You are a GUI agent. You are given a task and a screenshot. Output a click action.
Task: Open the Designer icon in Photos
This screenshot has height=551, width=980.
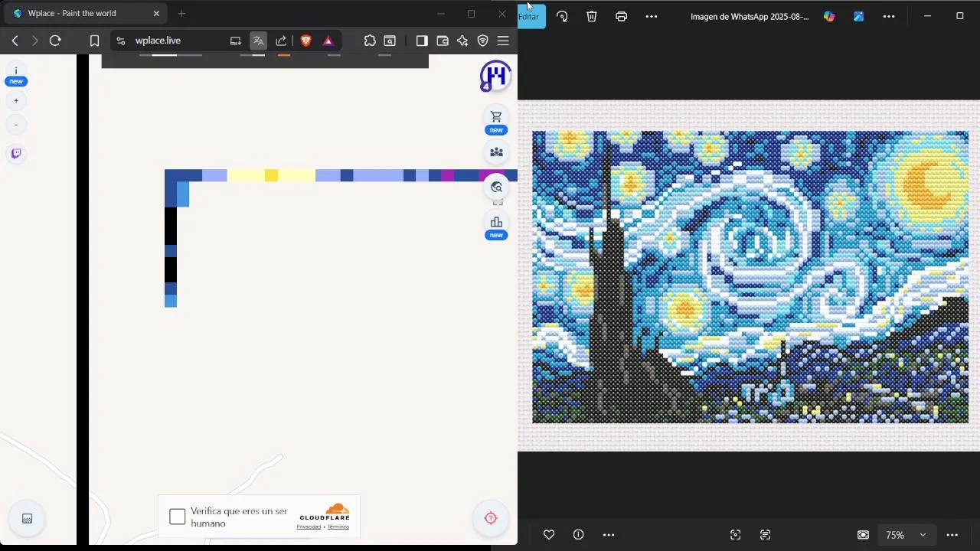[859, 16]
